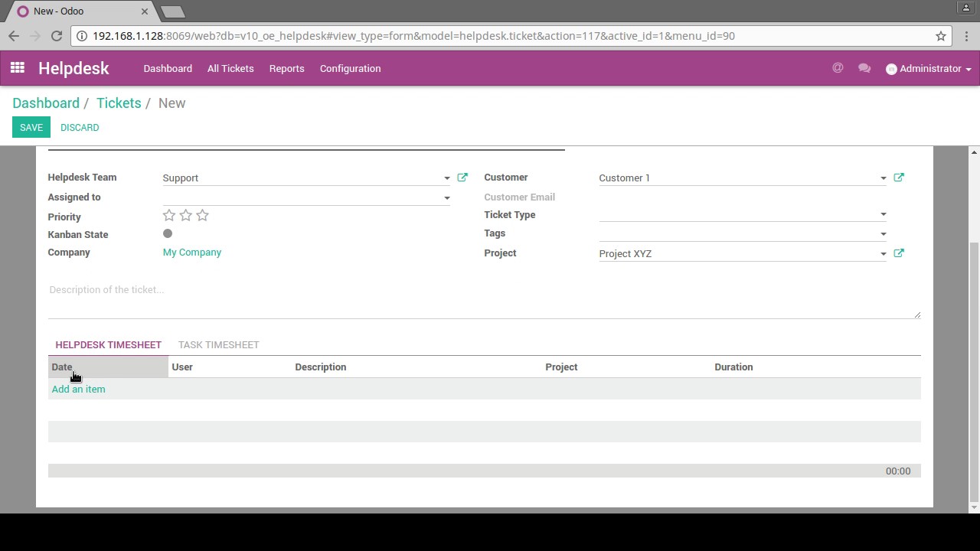Click the scrollbar up arrow
980x551 pixels.
[974, 152]
